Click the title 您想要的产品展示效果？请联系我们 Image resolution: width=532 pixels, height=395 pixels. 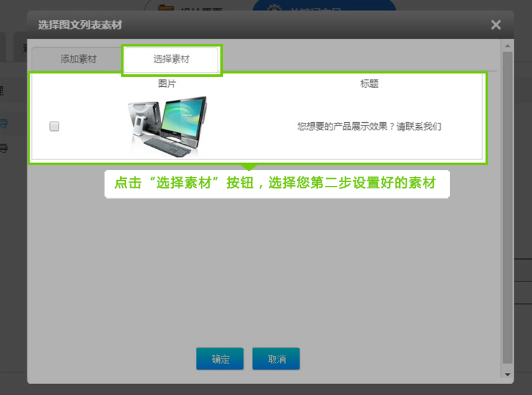point(369,126)
